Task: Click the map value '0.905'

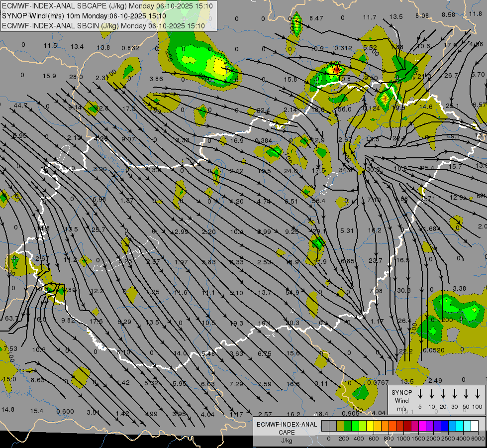Action: click(351, 413)
